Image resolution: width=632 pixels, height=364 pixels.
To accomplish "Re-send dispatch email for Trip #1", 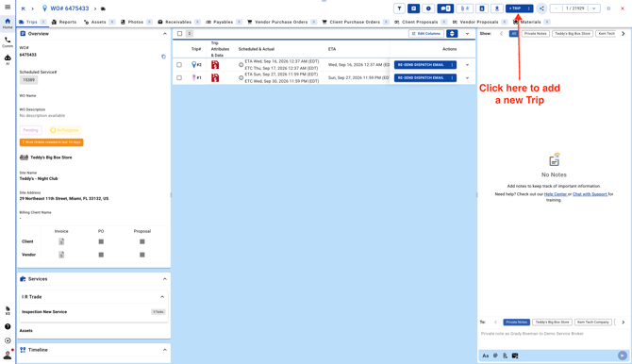I will click(421, 78).
